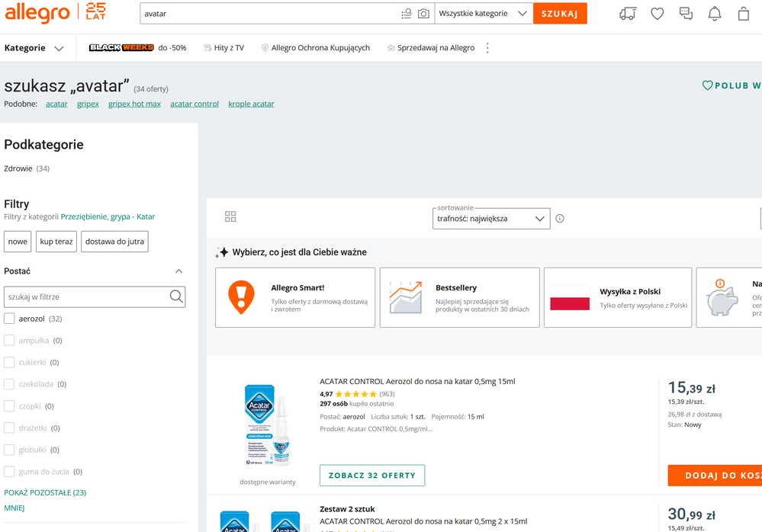This screenshot has width=762, height=532.
Task: Open messages chat icon
Action: (686, 14)
